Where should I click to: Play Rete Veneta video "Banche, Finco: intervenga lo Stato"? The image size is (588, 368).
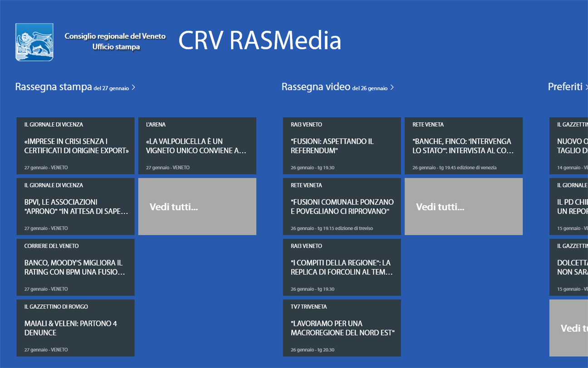pos(464,146)
